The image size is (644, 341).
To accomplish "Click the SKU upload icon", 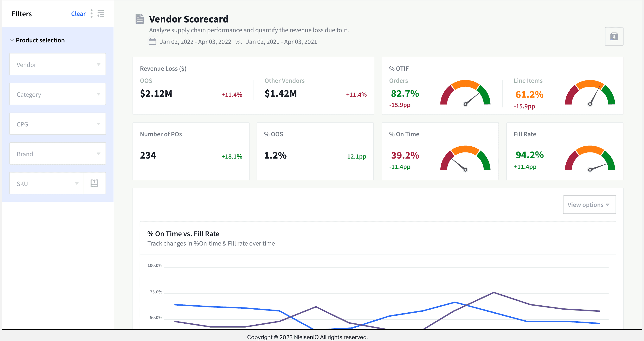I will pyautogui.click(x=94, y=183).
